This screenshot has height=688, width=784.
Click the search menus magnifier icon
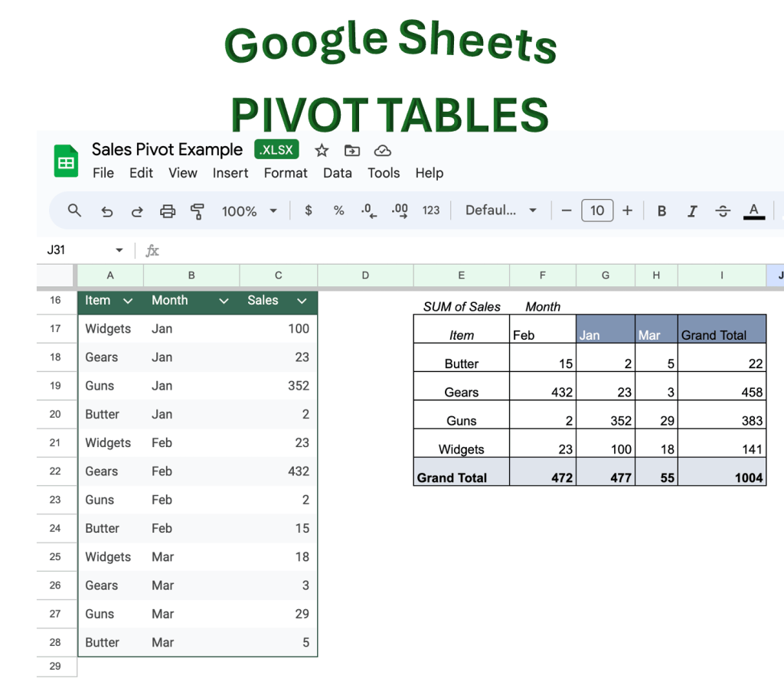(x=74, y=210)
